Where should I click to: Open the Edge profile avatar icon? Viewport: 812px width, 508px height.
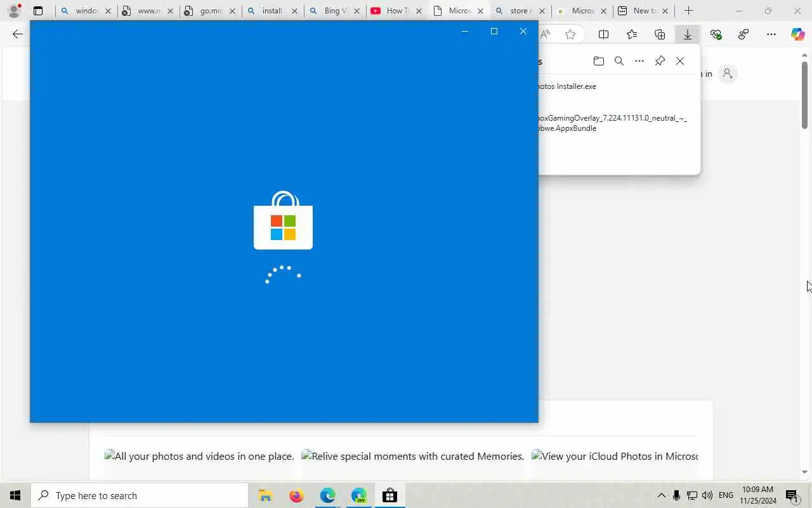coord(14,11)
